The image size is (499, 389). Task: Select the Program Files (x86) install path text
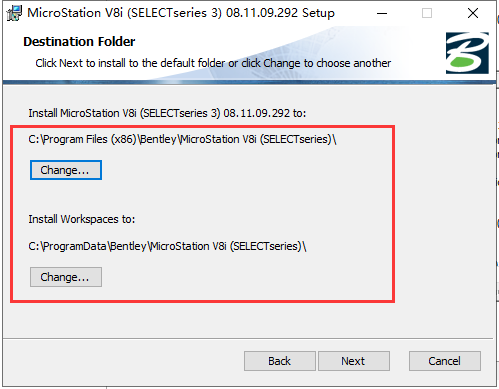click(x=182, y=139)
